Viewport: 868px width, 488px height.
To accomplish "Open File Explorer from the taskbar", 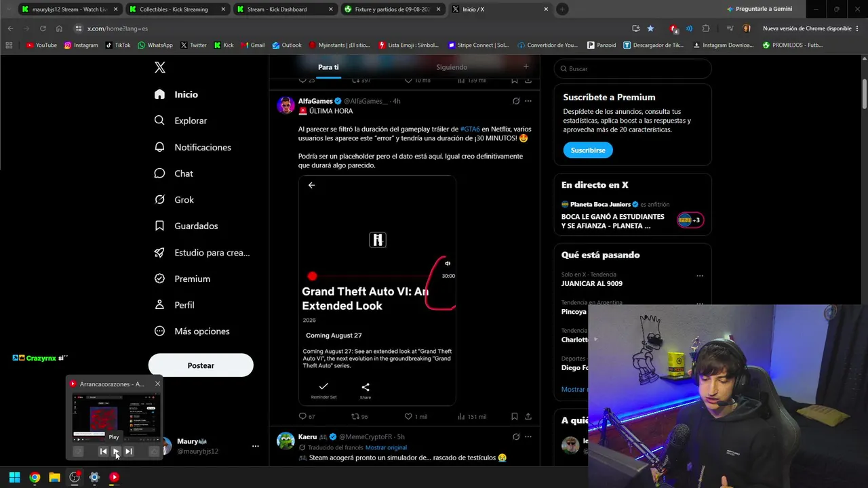I will (54, 477).
